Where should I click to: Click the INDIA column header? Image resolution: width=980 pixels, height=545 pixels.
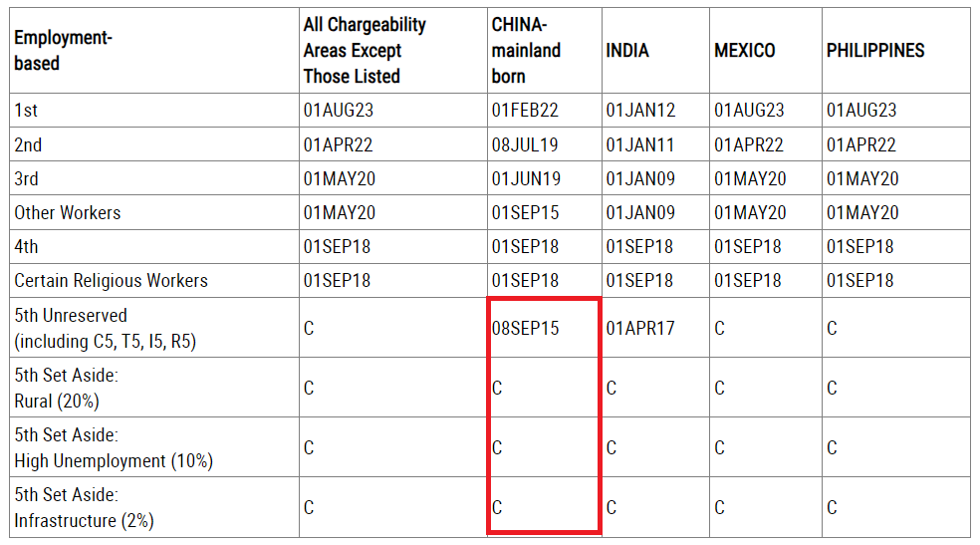point(655,51)
